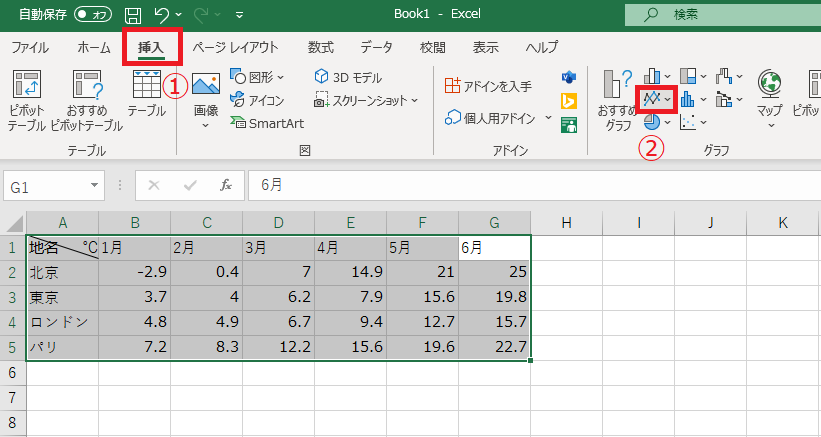
Task: Open the マップ map chart menu
Action: [769, 99]
